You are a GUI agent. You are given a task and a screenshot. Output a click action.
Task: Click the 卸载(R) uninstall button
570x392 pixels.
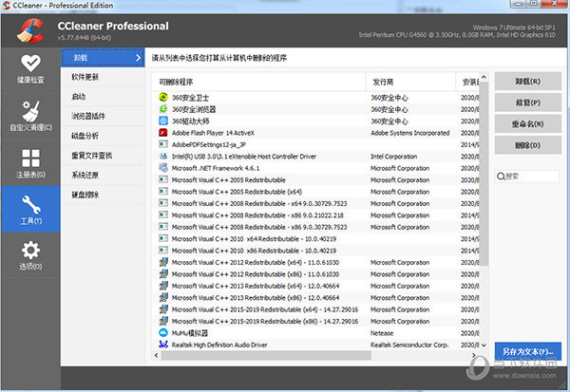click(x=527, y=83)
